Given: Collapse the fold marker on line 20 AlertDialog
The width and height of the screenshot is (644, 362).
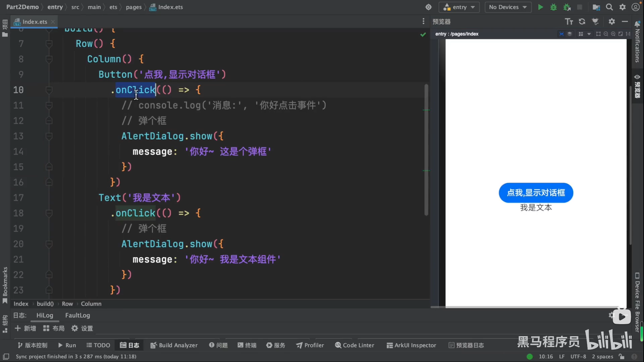Looking at the screenshot, I should (49, 244).
